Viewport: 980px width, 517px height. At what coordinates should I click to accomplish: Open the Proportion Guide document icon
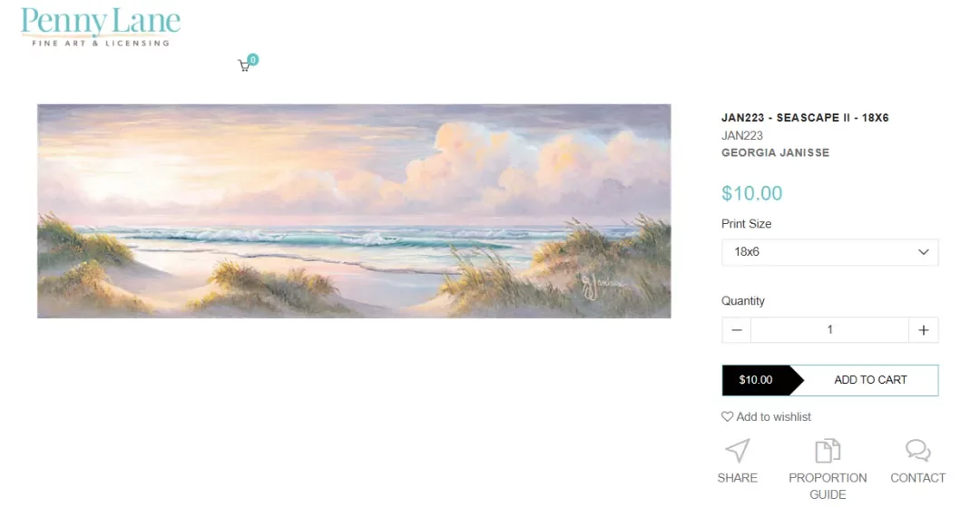tap(827, 451)
